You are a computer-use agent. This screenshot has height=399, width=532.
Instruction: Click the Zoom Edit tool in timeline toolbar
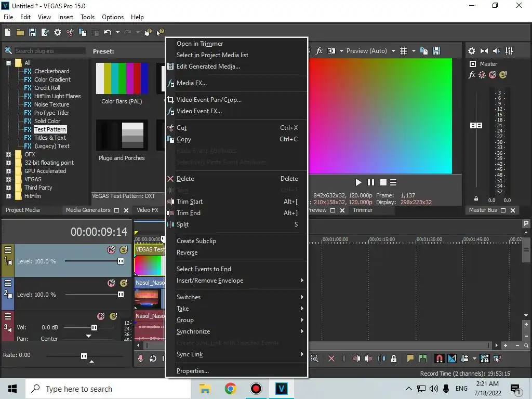pos(314,358)
